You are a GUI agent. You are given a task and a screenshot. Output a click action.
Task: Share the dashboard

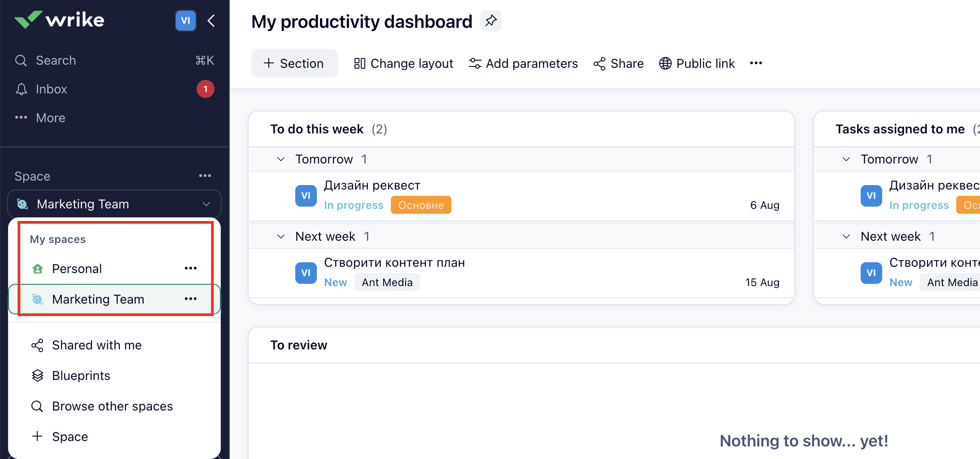click(x=618, y=63)
